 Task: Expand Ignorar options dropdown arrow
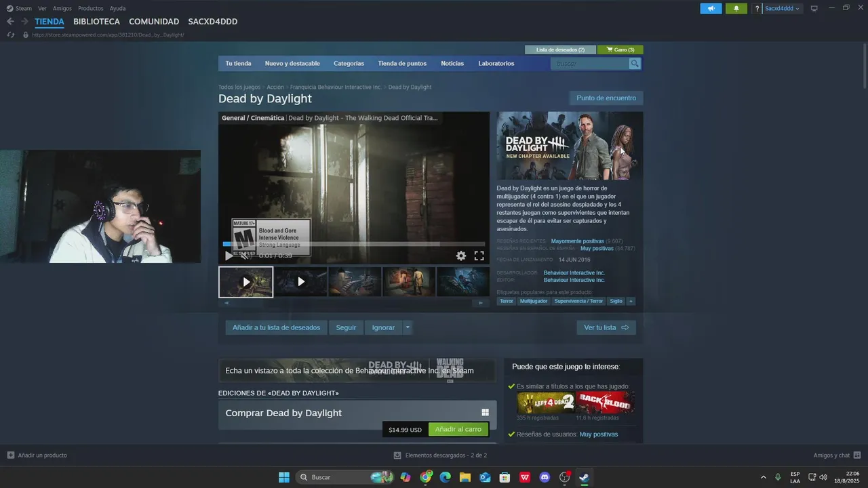[x=408, y=327]
